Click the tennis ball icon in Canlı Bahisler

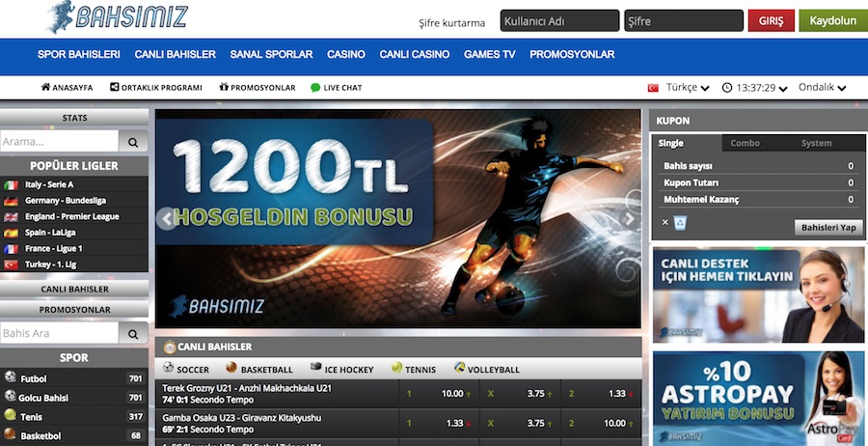pos(396,368)
